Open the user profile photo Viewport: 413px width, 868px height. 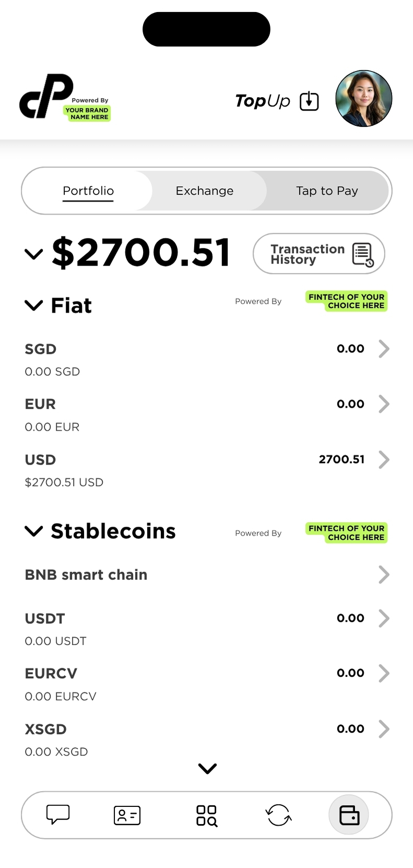pyautogui.click(x=363, y=99)
